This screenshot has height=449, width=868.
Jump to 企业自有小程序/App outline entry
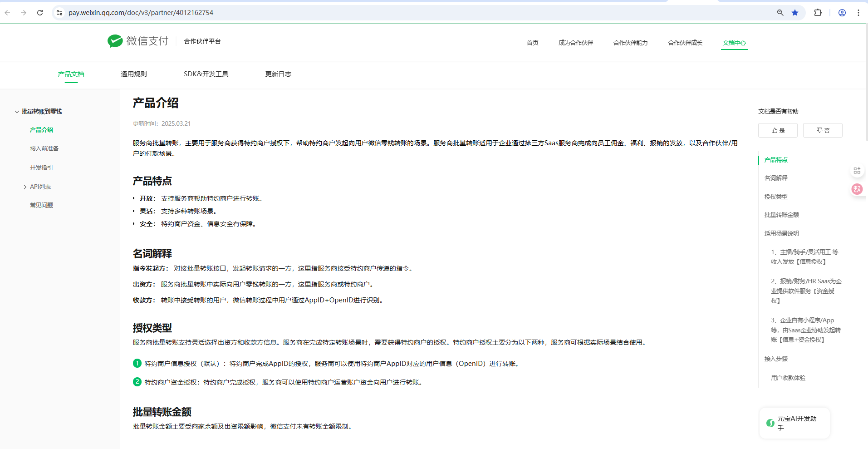coord(806,330)
